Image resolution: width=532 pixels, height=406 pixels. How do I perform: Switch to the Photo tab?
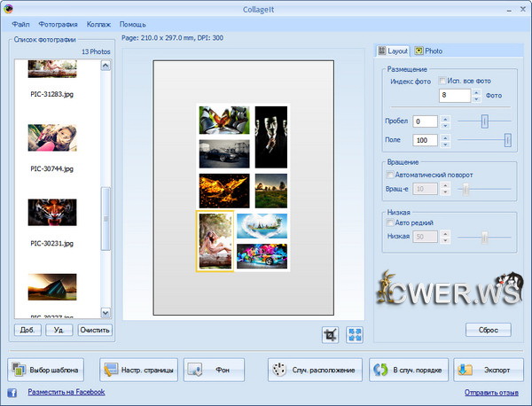pyautogui.click(x=428, y=51)
